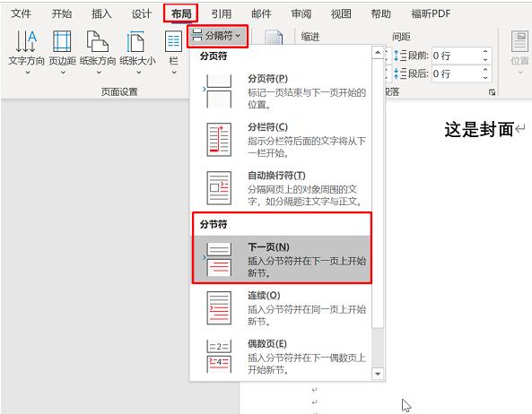Expand 纸张大小 dropdown arrow

click(138, 73)
